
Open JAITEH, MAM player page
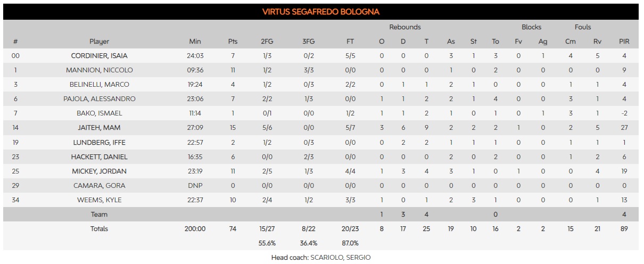coord(99,128)
